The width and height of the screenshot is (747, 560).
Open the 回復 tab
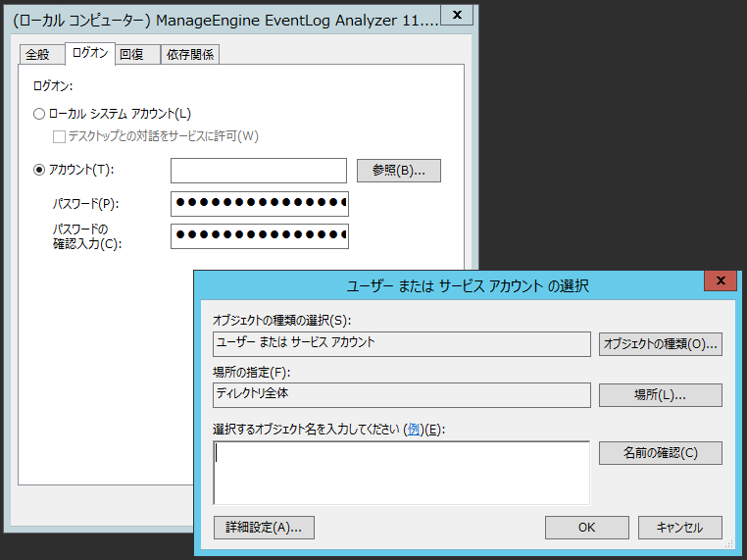(137, 54)
